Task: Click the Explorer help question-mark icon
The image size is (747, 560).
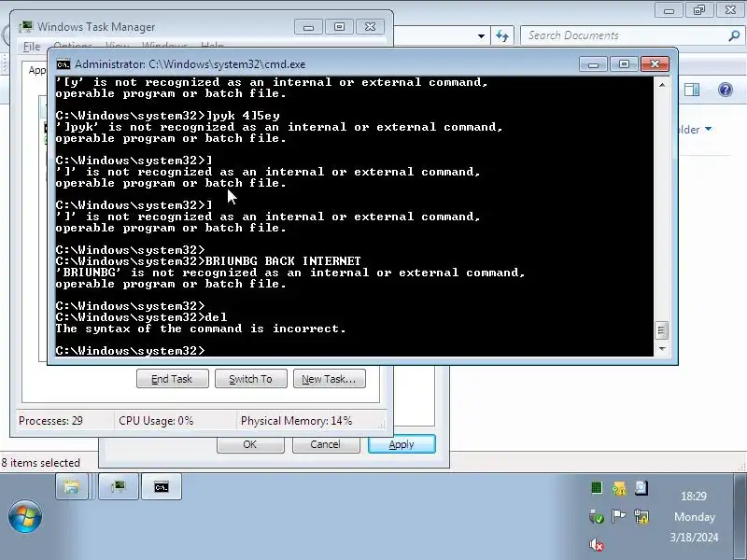Action: pyautogui.click(x=726, y=90)
